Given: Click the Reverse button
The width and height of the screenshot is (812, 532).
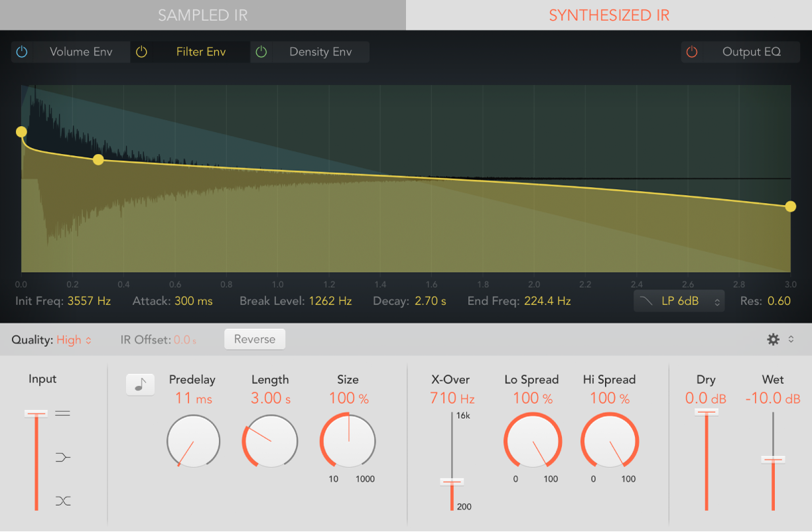Looking at the screenshot, I should click(x=255, y=339).
